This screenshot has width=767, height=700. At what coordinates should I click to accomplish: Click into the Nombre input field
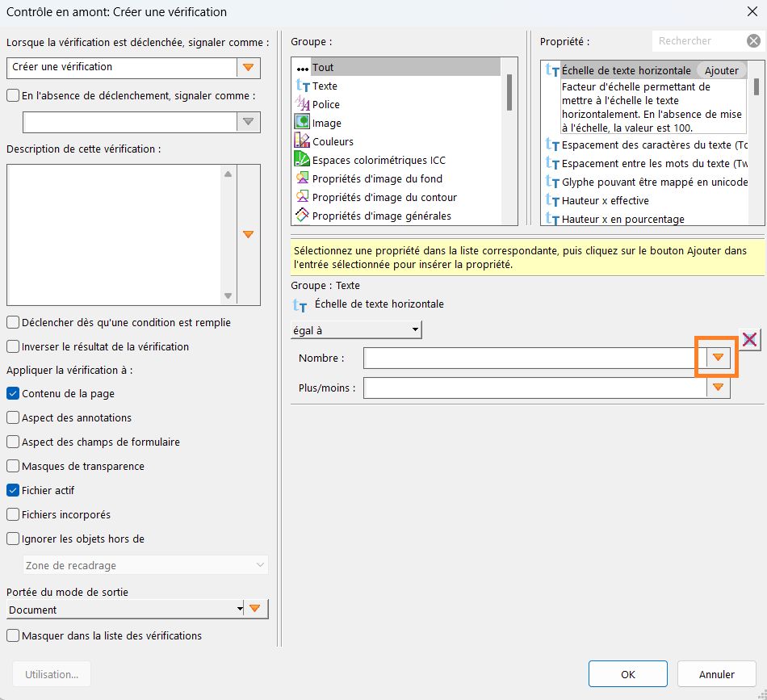pos(535,358)
